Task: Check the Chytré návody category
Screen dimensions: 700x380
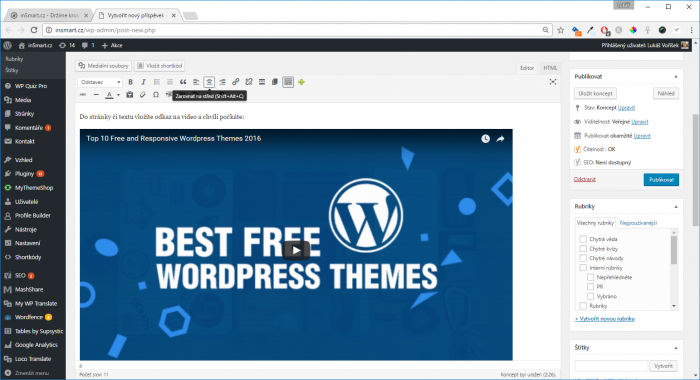Action: [583, 258]
